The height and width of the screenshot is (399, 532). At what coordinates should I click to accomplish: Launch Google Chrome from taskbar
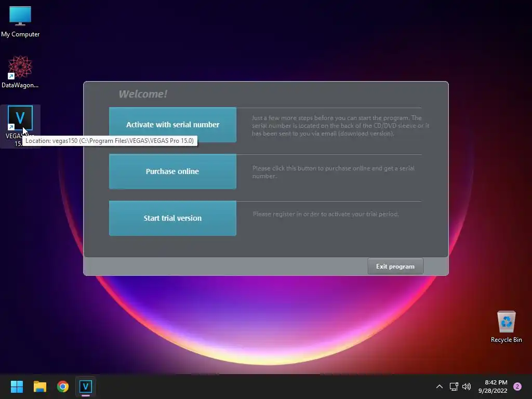pos(63,387)
